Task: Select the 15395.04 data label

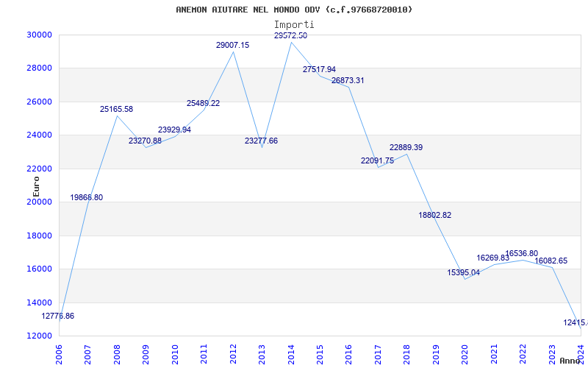Action: (464, 272)
